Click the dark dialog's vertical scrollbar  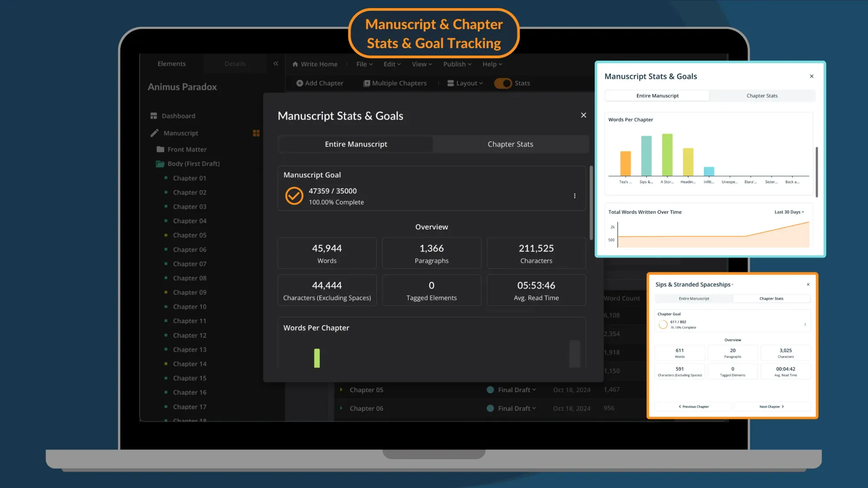pos(591,203)
